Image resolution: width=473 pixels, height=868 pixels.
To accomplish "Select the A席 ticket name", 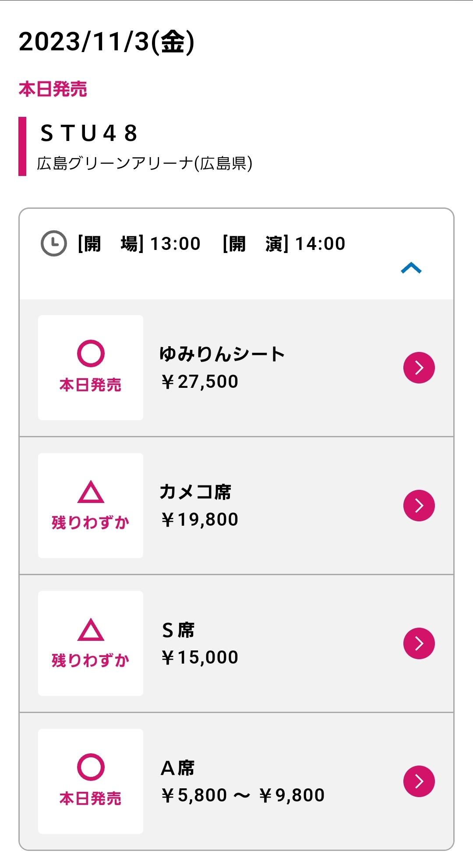I will [x=178, y=768].
